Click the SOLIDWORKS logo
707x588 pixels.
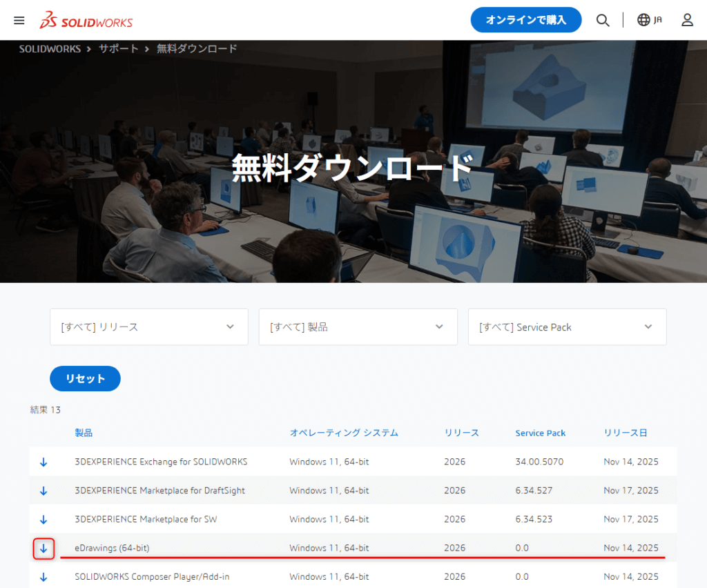[86, 20]
